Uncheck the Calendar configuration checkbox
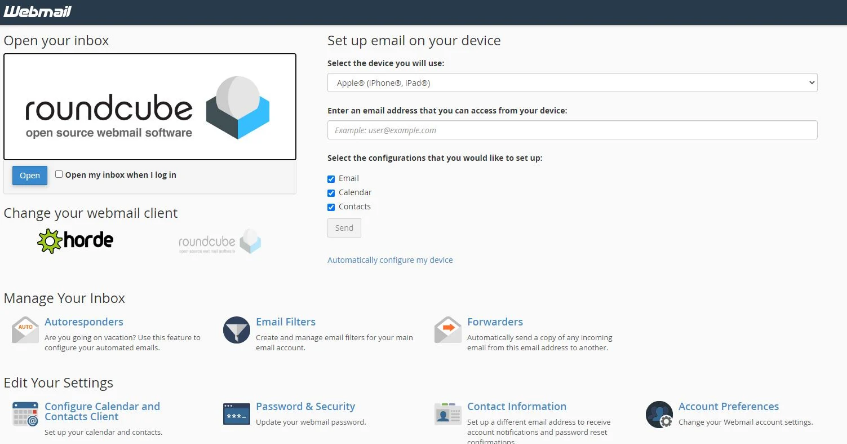Viewport: 847px width, 444px height. (x=332, y=193)
